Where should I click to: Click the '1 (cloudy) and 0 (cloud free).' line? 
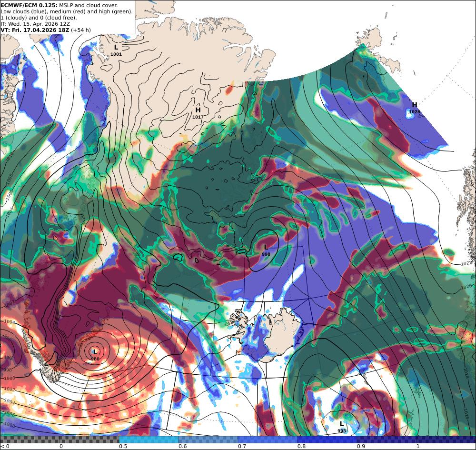point(39,18)
